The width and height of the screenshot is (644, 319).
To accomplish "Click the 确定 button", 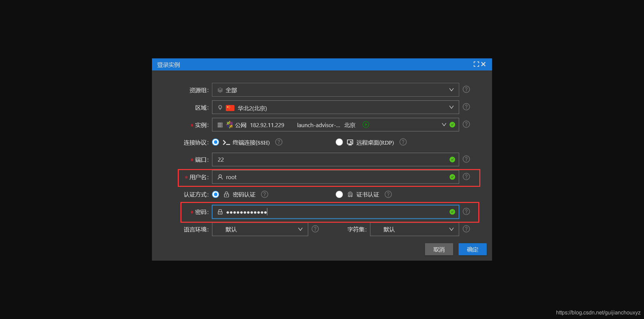I will point(472,249).
